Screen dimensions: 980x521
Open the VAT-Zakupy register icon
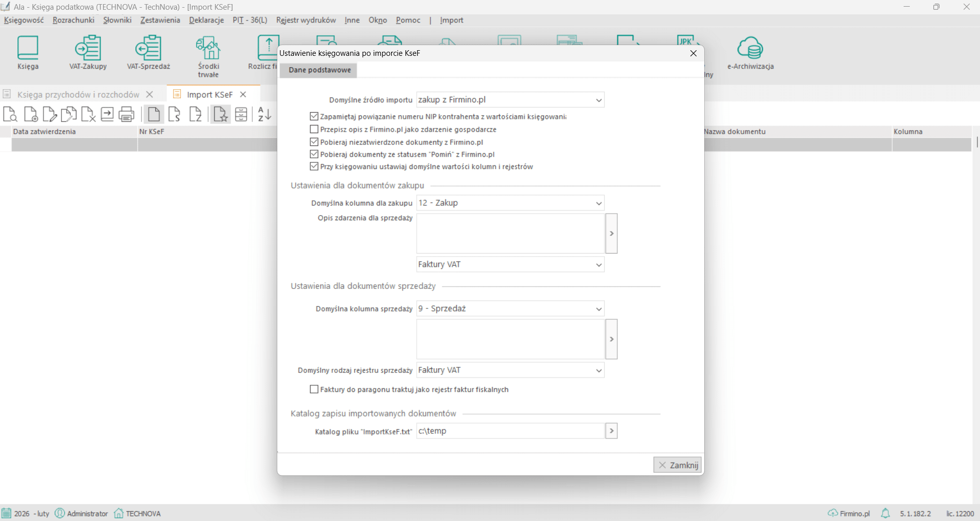coord(88,52)
